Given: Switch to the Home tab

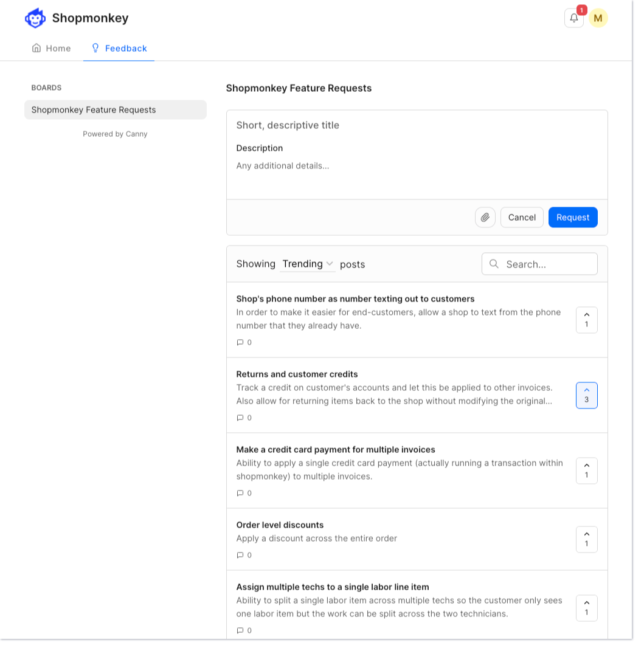Looking at the screenshot, I should (51, 48).
